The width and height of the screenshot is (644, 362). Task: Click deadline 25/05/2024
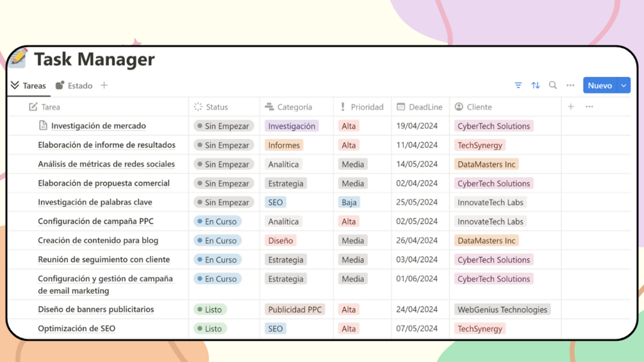pyautogui.click(x=417, y=202)
